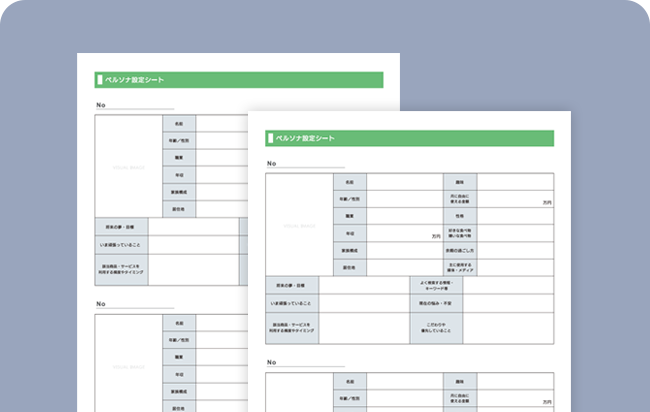Select blank cell beside 年齢/性別 in front top block
Image resolution: width=650 pixels, height=412 pixels.
pyautogui.click(x=405, y=199)
